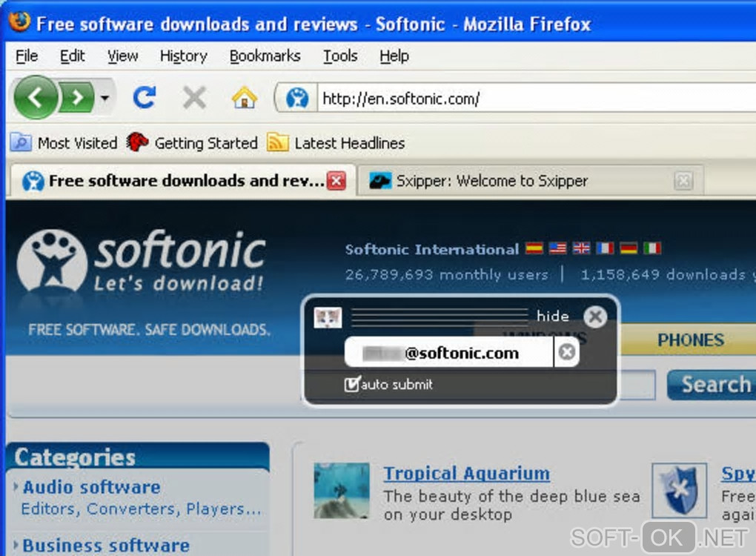The width and height of the screenshot is (756, 556).
Task: Open the Latest Headlines feed bookmark
Action: tap(336, 143)
